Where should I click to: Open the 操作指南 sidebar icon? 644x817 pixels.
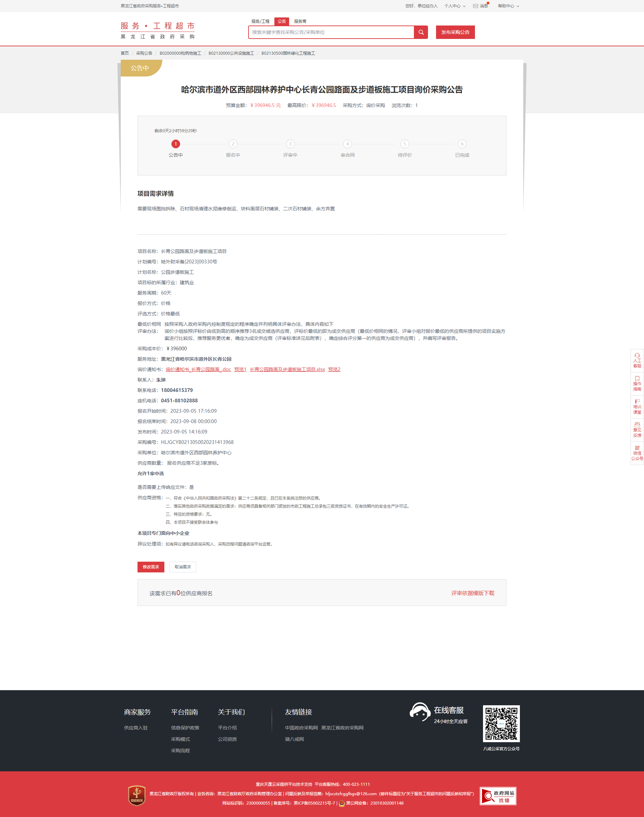click(637, 383)
